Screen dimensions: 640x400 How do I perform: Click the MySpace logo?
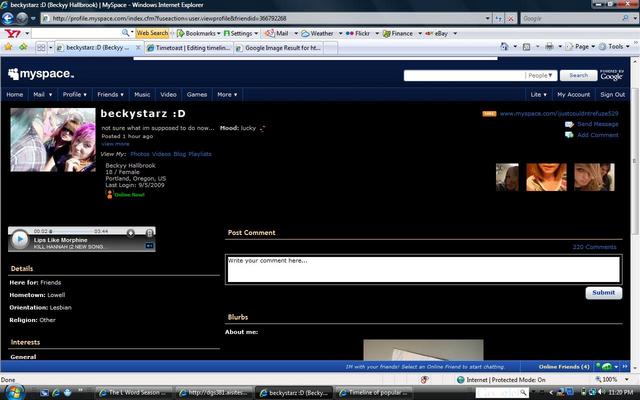(x=41, y=74)
